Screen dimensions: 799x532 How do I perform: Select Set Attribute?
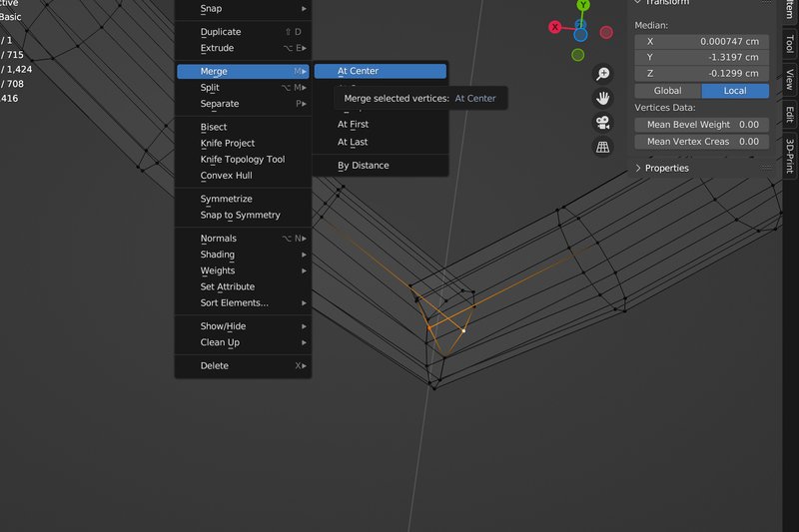[243, 286]
